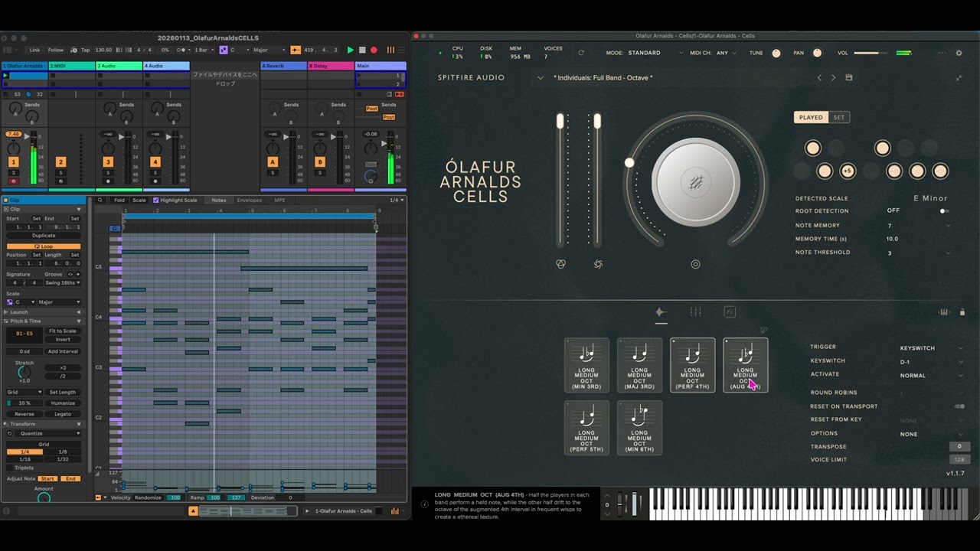Viewport: 980px width, 551px height.
Task: Enable Highlight Scale checkbox
Action: click(x=156, y=201)
